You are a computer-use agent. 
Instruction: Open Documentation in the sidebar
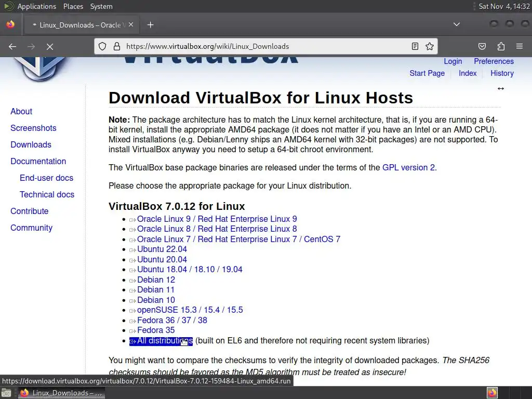[38, 161]
